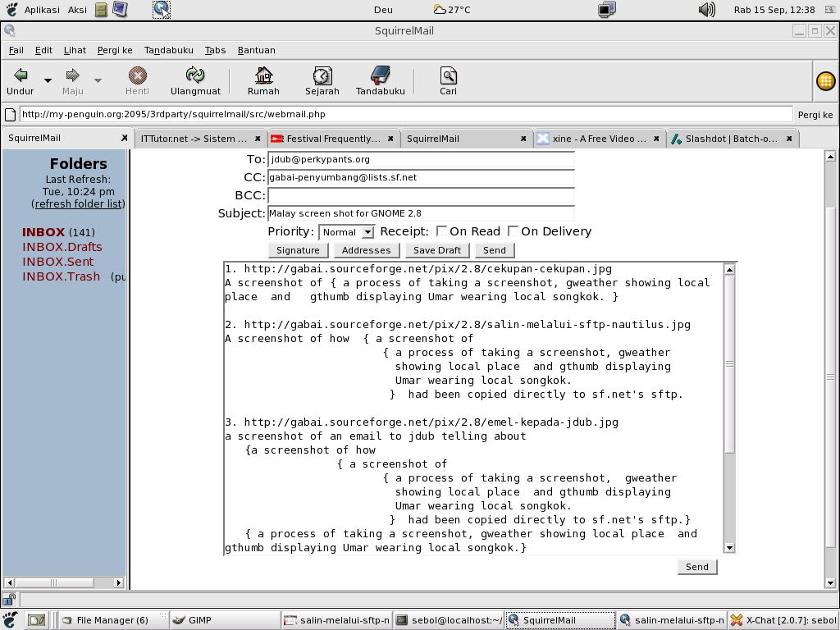The width and height of the screenshot is (840, 630).
Task: Close the ITTutor.net tab
Action: click(258, 139)
